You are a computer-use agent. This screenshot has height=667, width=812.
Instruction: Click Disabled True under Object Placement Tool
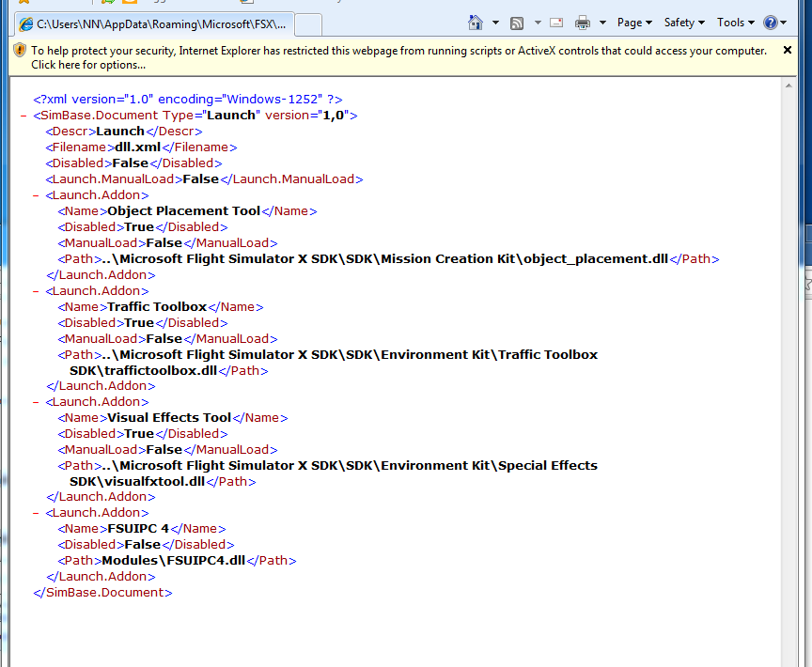pyautogui.click(x=143, y=227)
